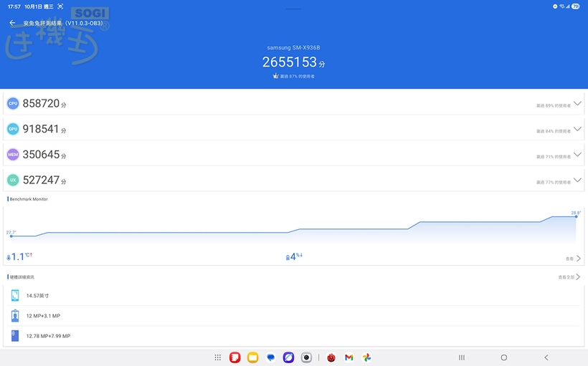The height and width of the screenshot is (366, 588).
Task: Open the app drawer grid icon
Action: pyautogui.click(x=218, y=357)
